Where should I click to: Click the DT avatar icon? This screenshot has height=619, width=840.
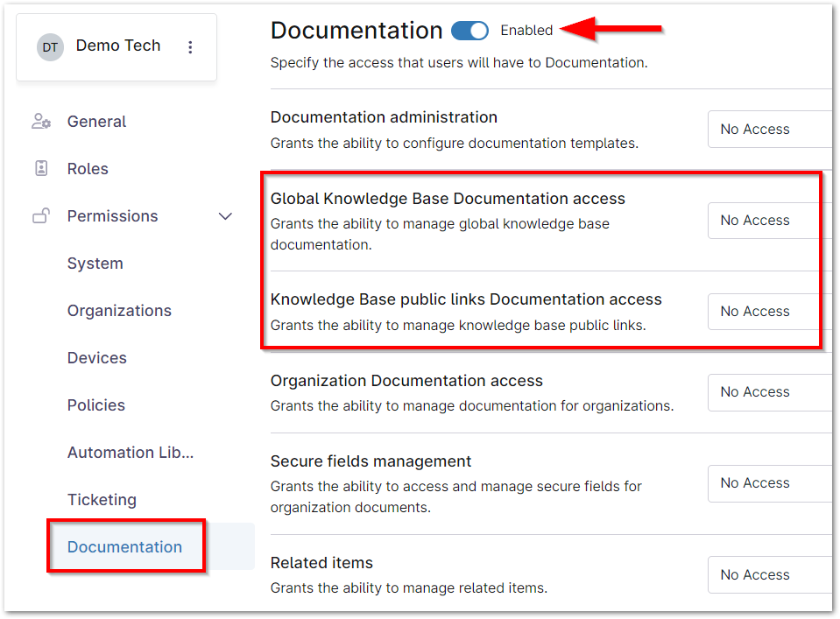click(x=51, y=47)
